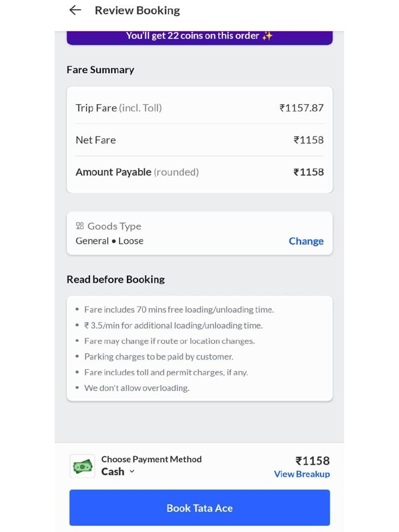Book Tata Ace now
399x532 pixels.
pos(199,508)
